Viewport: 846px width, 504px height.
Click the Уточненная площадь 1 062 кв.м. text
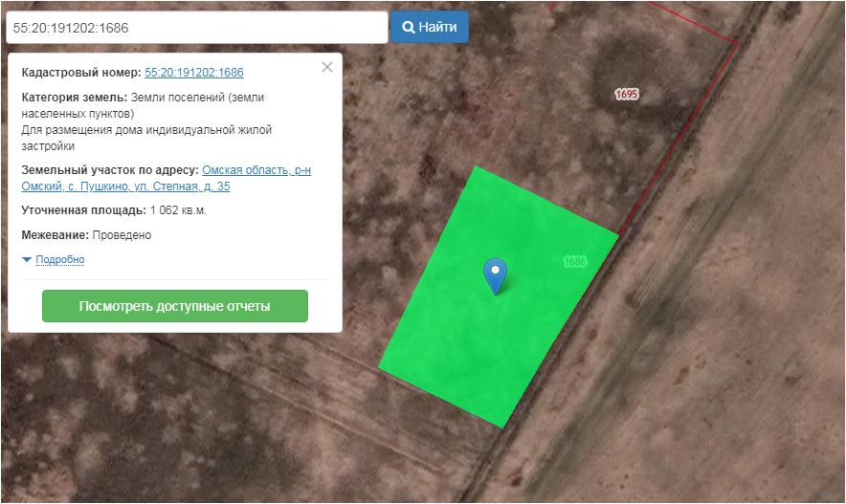(114, 210)
